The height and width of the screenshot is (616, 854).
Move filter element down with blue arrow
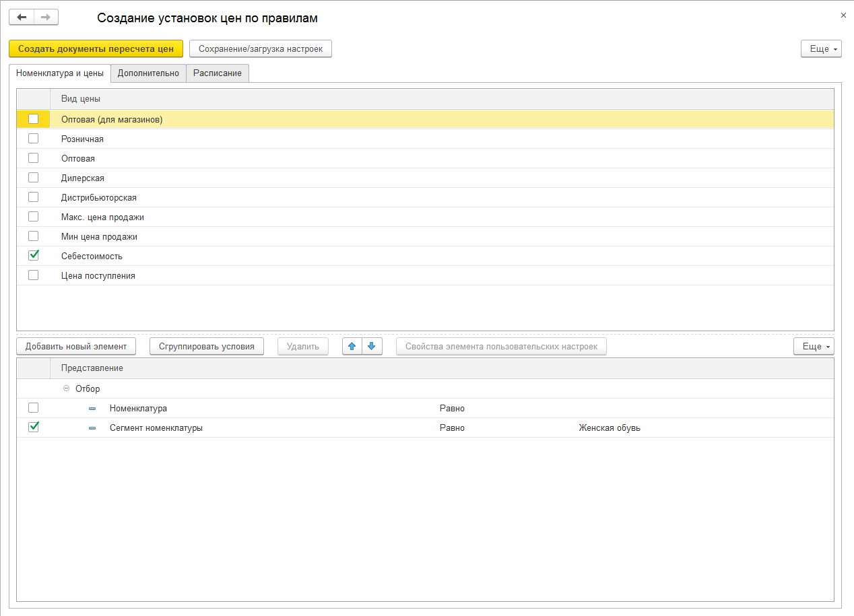(371, 346)
